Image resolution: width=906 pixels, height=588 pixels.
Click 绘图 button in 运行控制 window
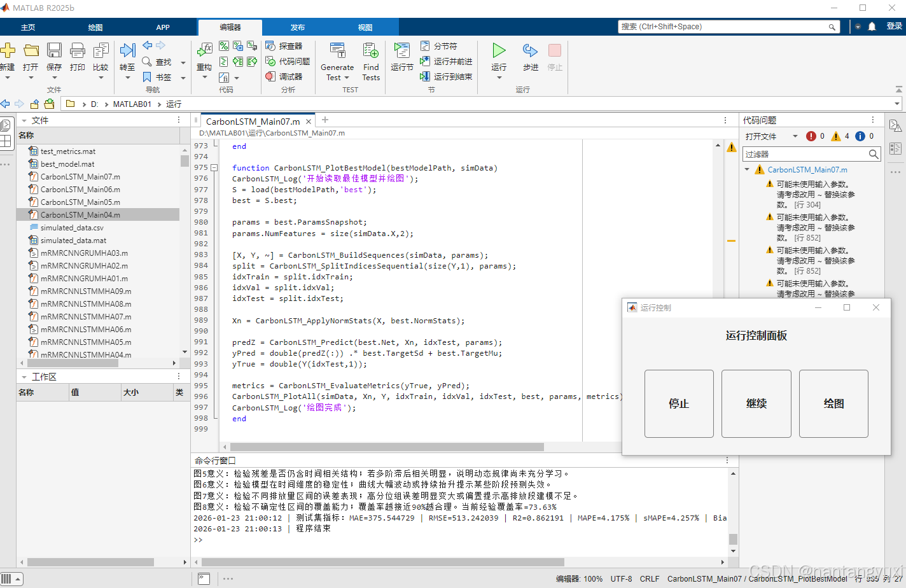pos(833,403)
